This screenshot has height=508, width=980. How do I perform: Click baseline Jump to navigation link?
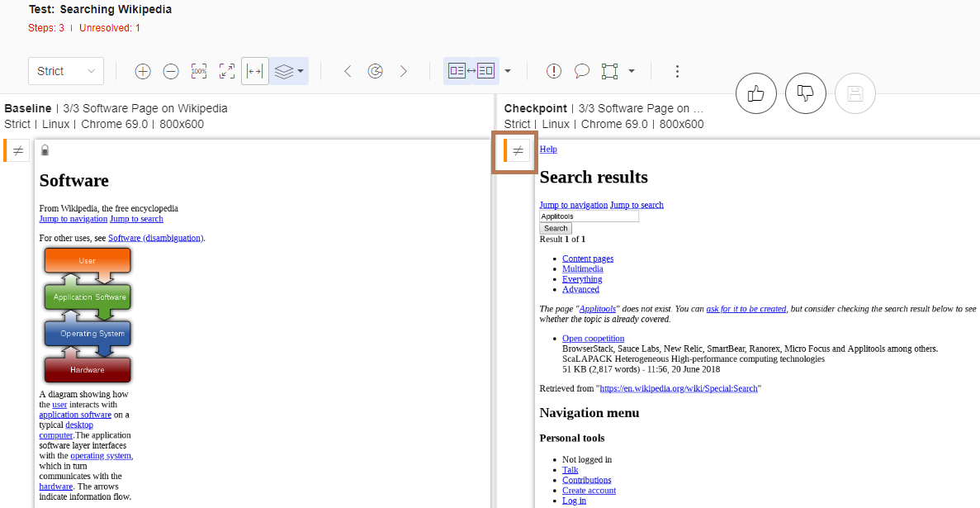click(x=73, y=219)
